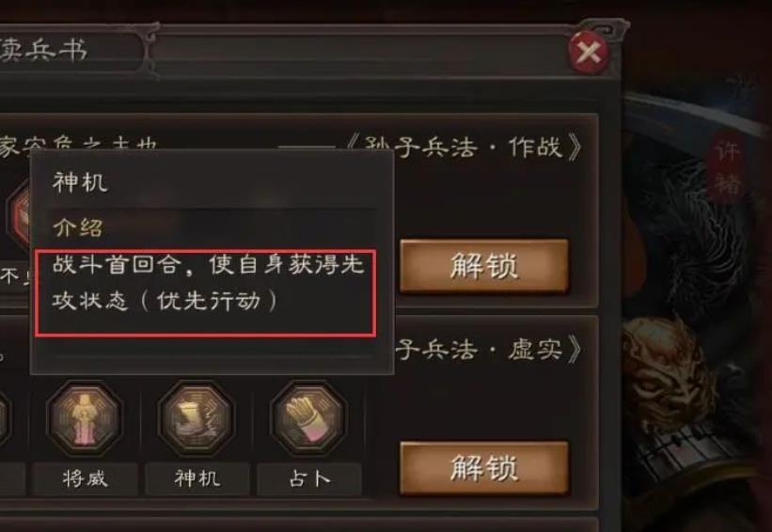This screenshot has width=772, height=532.
Task: Tap the 将威 text label
Action: click(85, 477)
